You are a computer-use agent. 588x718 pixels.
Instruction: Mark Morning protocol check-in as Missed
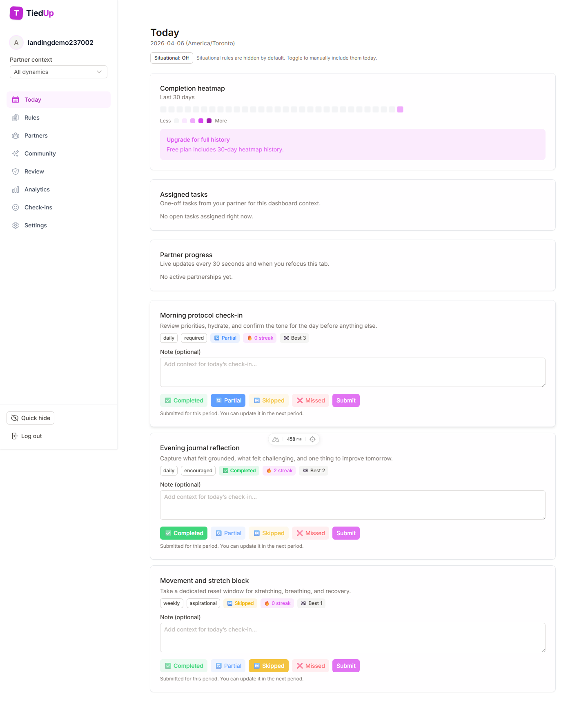coord(310,400)
